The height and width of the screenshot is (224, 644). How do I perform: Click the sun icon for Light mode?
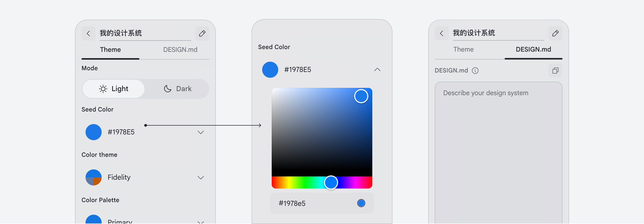click(103, 89)
